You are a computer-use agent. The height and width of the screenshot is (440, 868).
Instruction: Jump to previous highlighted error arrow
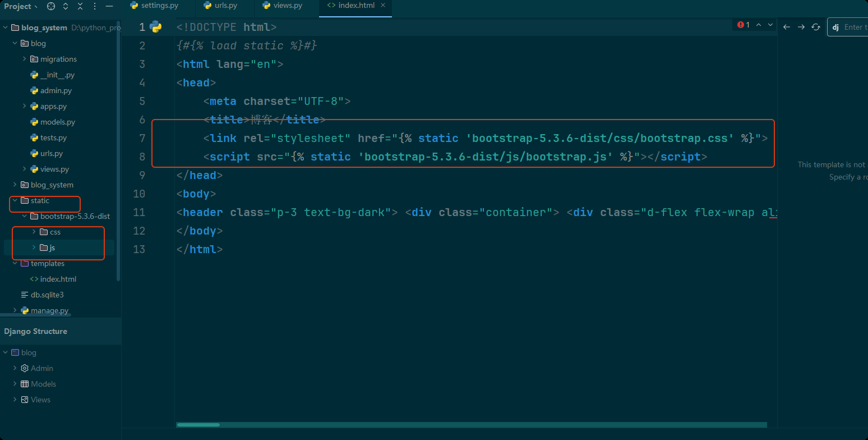coord(759,25)
